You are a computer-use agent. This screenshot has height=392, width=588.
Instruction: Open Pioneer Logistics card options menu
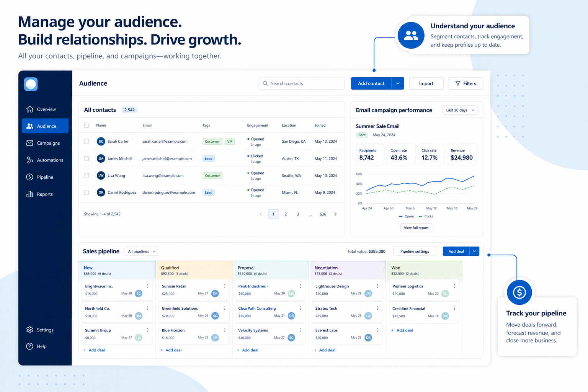pos(454,286)
